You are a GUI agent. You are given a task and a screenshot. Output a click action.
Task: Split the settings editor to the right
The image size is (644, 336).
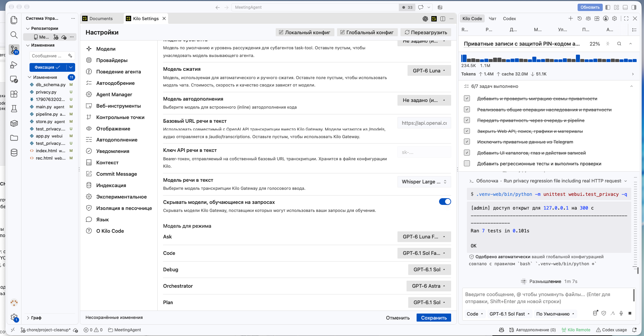[x=443, y=19]
